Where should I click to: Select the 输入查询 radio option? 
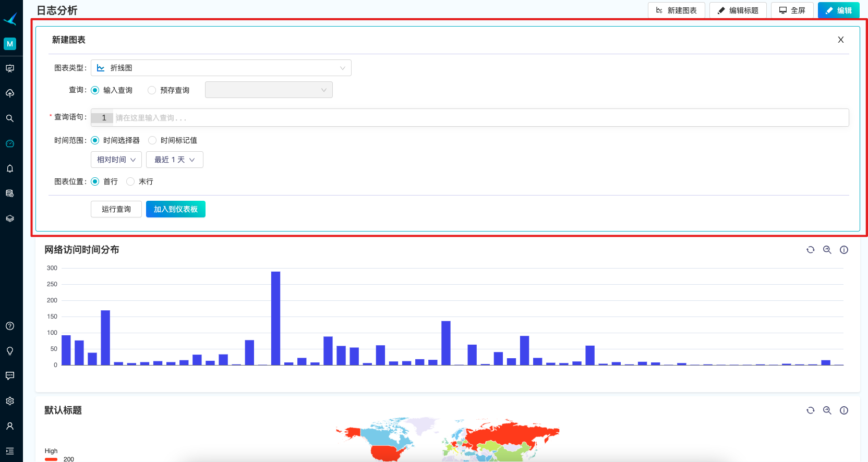coord(95,90)
